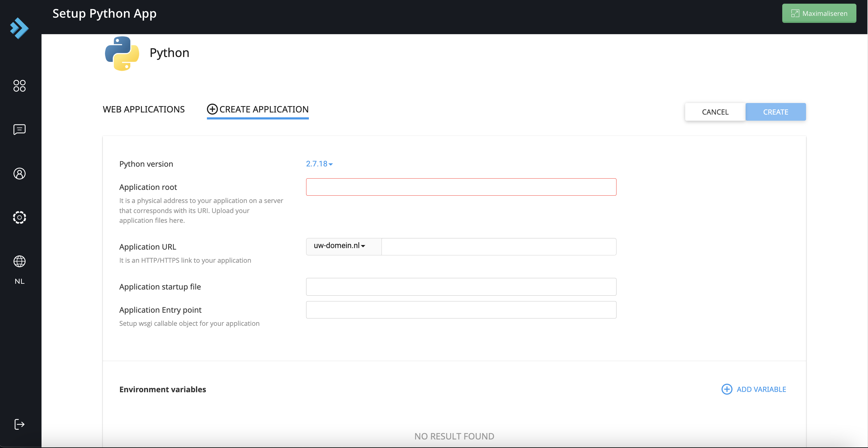Viewport: 868px width, 448px height.
Task: Click the green Maximaliseren button
Action: 819,13
